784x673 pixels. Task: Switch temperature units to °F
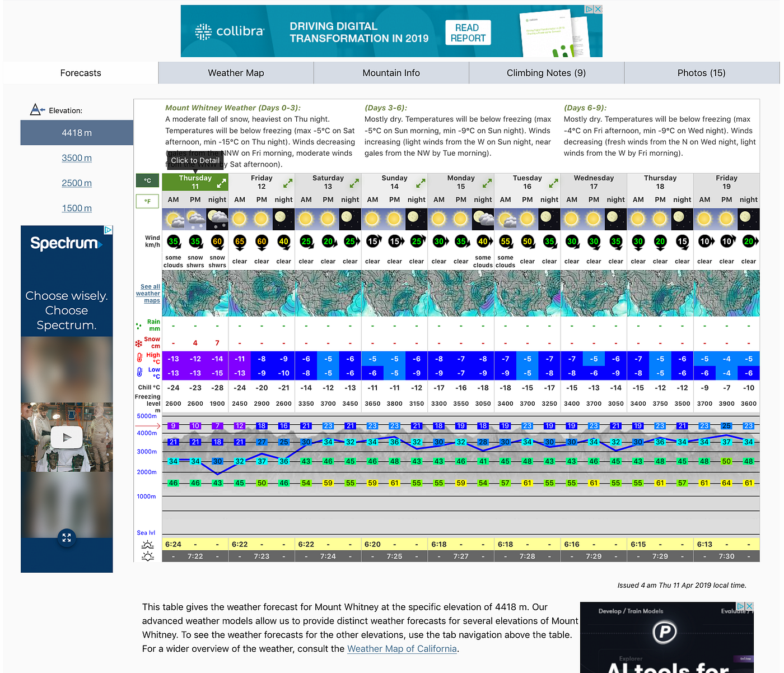click(147, 201)
